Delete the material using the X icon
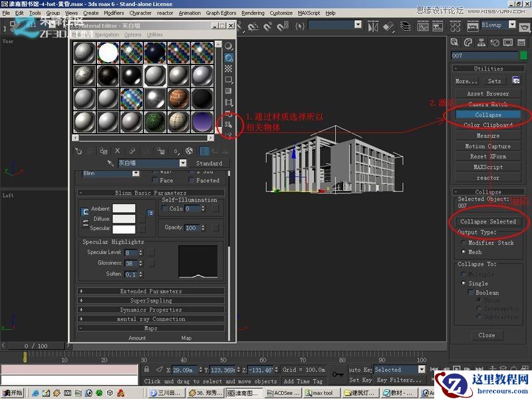The width and height of the screenshot is (532, 399). (116, 150)
